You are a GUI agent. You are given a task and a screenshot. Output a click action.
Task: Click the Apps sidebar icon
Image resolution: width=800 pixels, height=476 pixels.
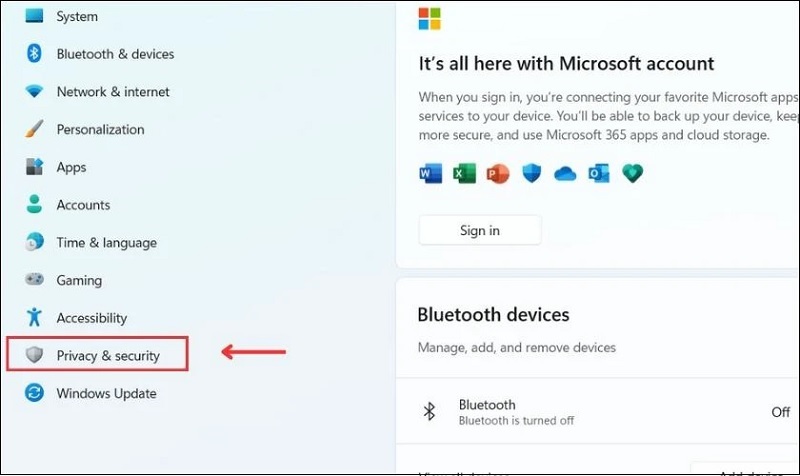(x=35, y=167)
